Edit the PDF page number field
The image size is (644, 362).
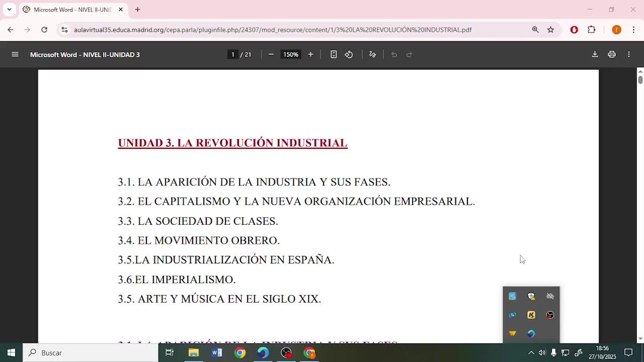point(233,54)
